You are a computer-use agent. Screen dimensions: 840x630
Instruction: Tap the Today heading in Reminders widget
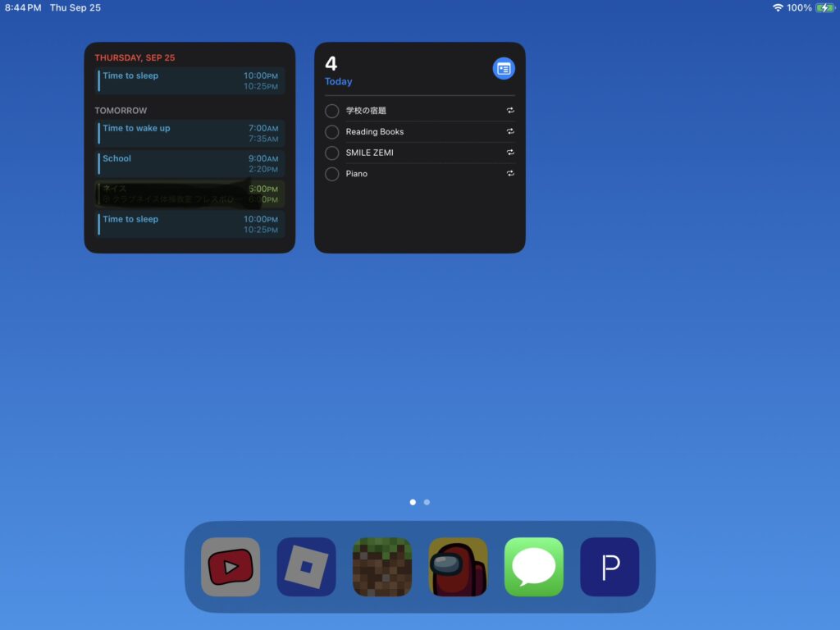click(x=339, y=82)
